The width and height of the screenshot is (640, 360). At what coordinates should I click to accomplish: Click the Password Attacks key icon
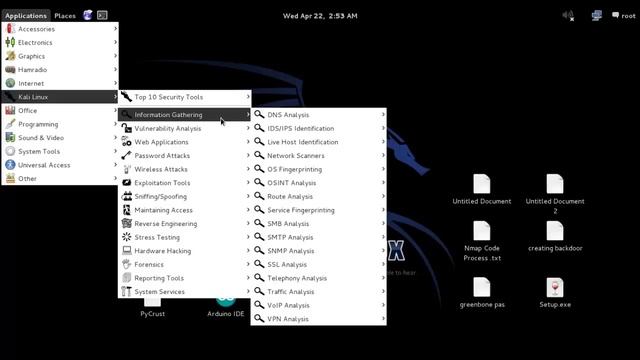(x=127, y=156)
